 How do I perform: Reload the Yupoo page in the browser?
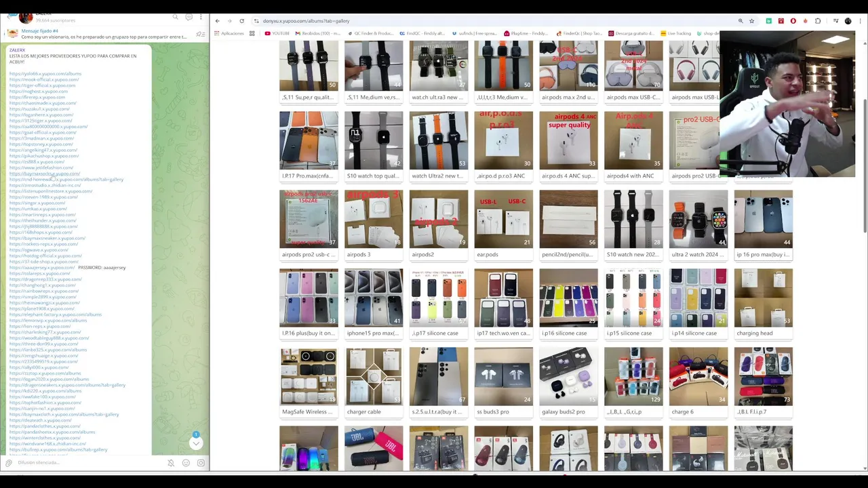point(241,21)
